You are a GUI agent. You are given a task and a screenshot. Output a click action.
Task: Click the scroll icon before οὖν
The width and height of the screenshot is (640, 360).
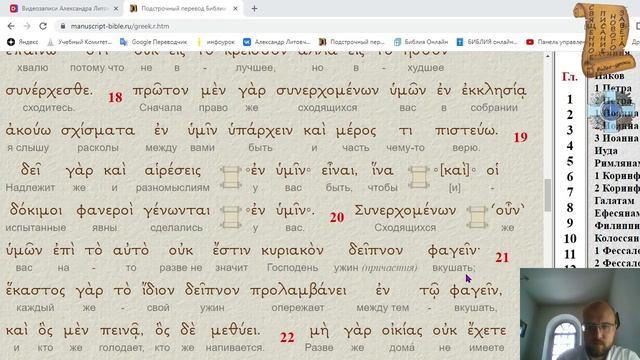pos(477,217)
